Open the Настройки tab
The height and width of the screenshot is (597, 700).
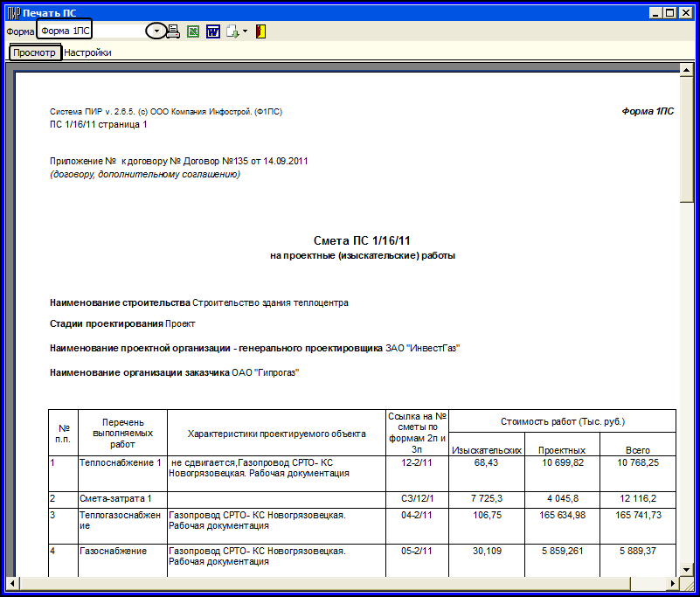tap(87, 52)
